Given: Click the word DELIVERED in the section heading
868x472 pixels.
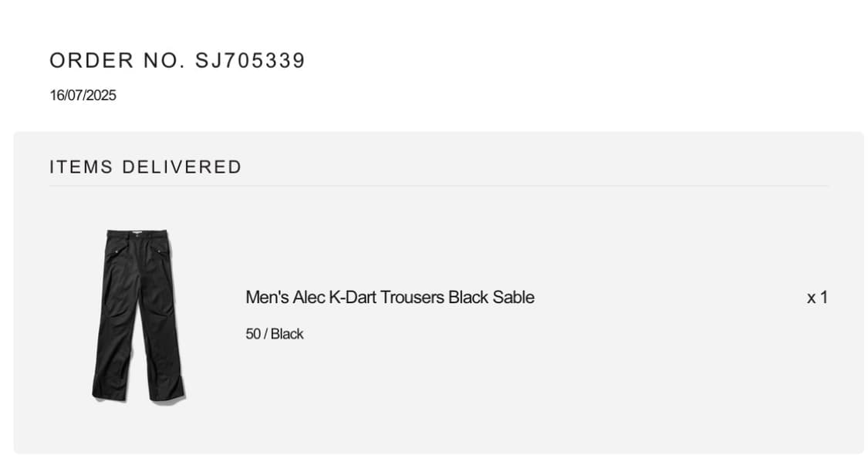Looking at the screenshot, I should 181,167.
